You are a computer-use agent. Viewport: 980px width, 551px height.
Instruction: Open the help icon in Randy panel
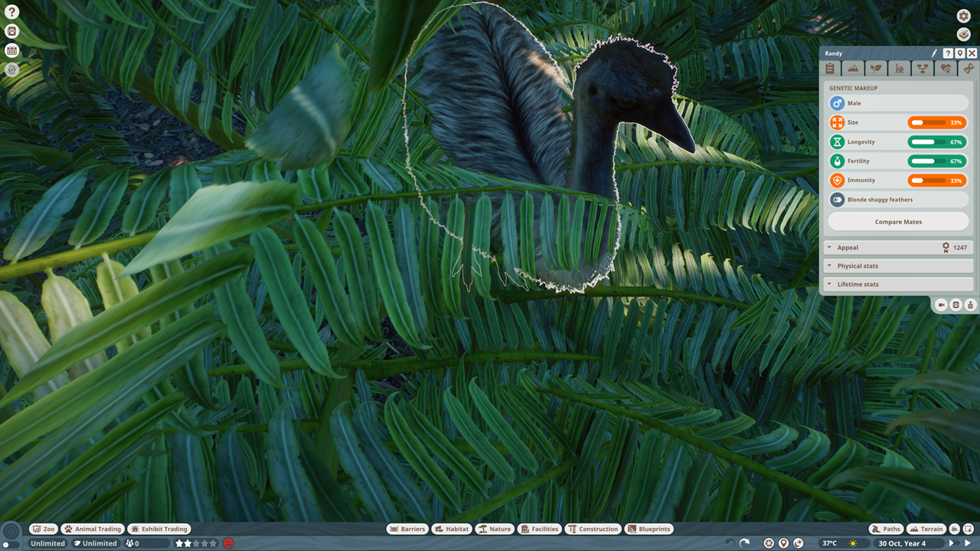click(948, 54)
